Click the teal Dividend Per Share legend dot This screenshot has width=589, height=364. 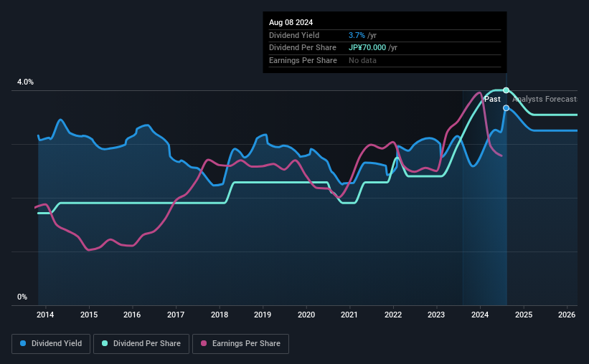[x=105, y=343]
